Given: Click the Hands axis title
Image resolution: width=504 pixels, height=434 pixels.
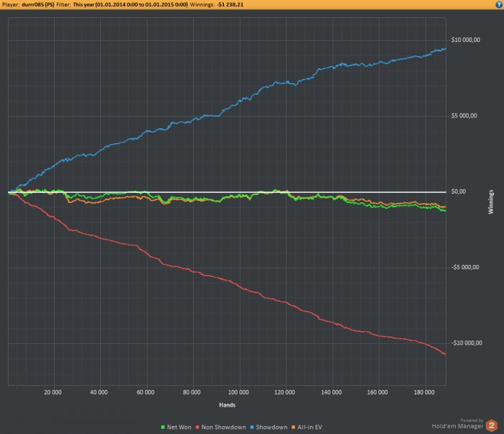Looking at the screenshot, I should click(x=228, y=405).
